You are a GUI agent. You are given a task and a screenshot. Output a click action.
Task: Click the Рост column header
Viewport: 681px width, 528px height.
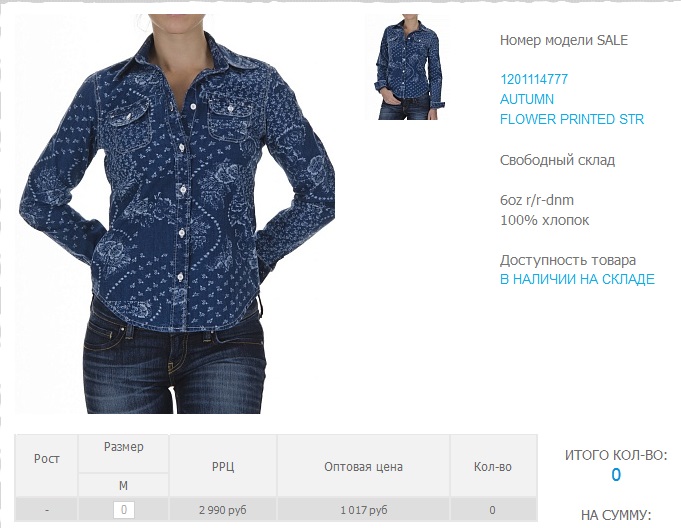pyautogui.click(x=46, y=459)
